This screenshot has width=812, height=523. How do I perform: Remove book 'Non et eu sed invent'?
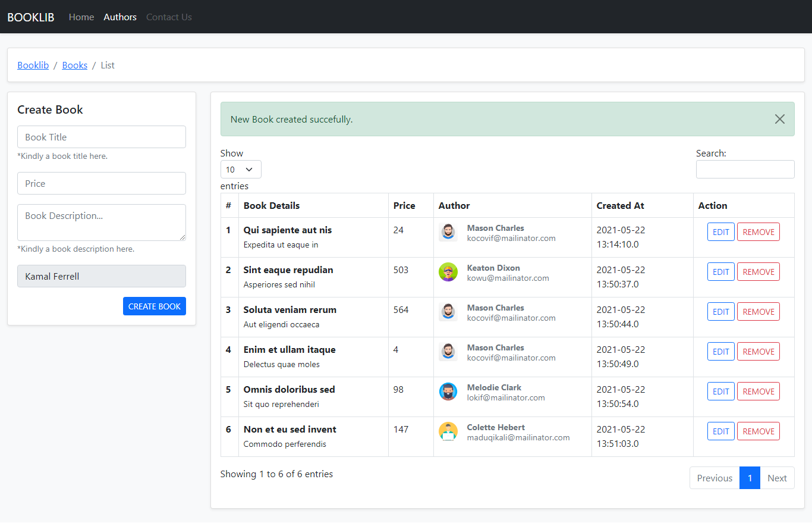point(759,431)
